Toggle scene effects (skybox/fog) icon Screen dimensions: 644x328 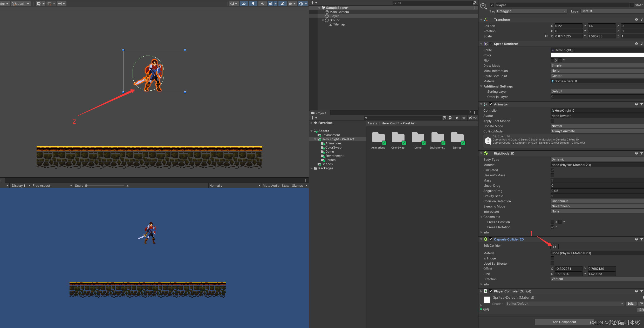coord(271,4)
